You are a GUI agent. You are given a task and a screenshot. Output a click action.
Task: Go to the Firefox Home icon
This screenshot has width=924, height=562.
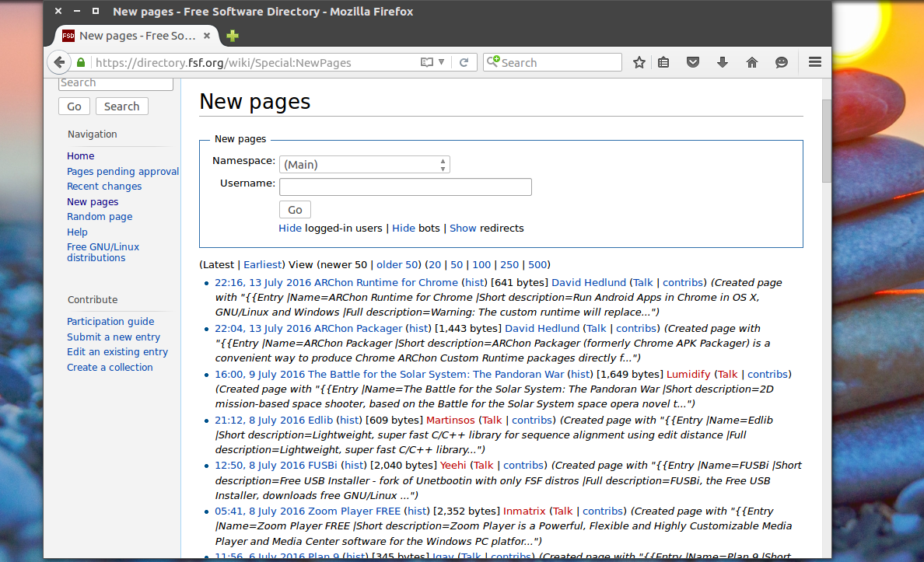[x=751, y=62]
